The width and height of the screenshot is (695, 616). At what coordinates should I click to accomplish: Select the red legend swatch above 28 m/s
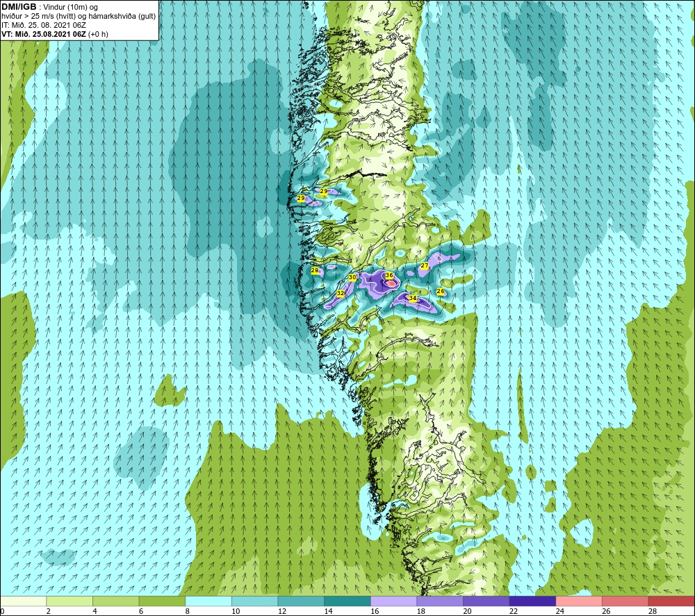671,601
